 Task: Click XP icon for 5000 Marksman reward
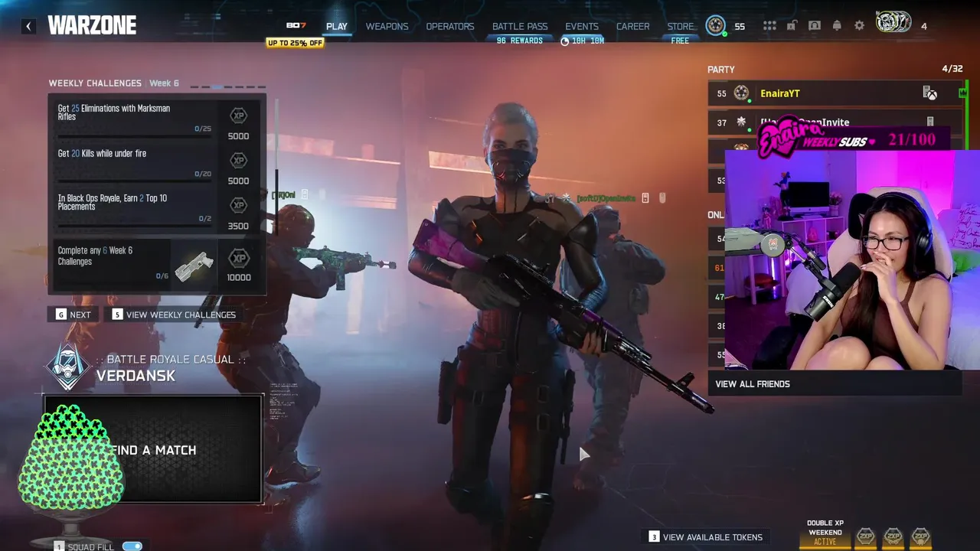click(238, 116)
